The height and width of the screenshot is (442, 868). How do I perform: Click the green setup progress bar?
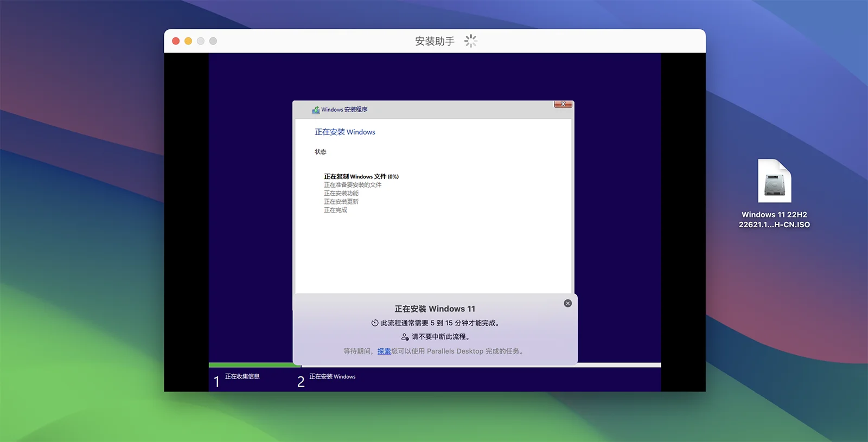254,365
